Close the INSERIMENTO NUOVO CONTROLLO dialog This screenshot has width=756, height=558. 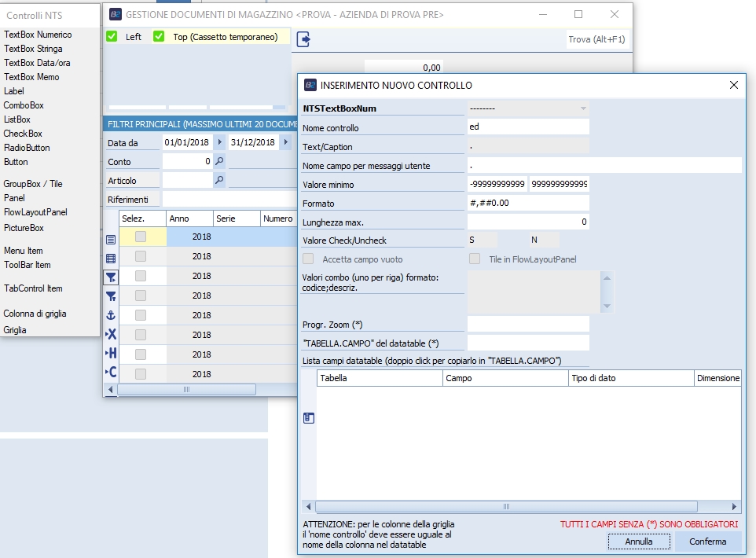point(734,85)
